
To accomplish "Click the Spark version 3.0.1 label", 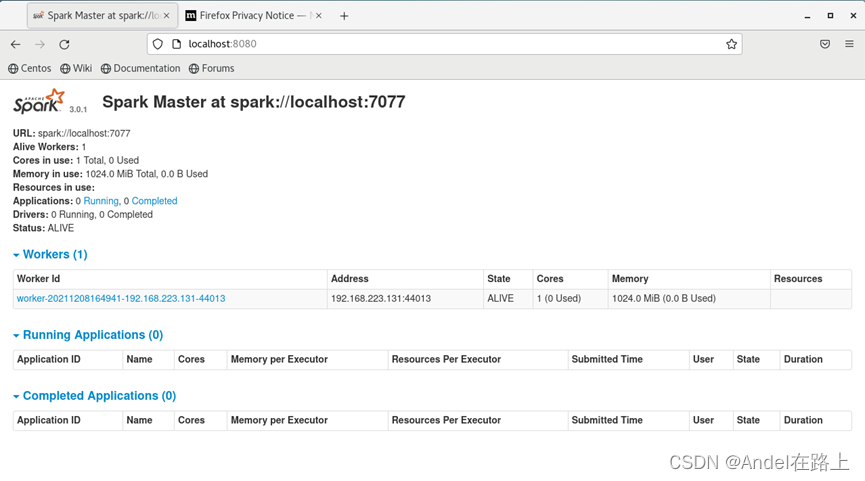I will coord(78,109).
